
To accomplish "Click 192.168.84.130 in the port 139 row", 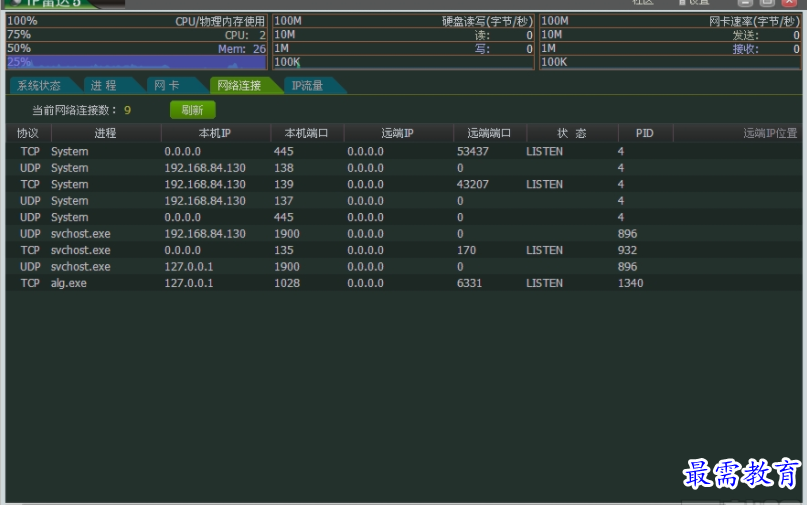I will (x=205, y=184).
